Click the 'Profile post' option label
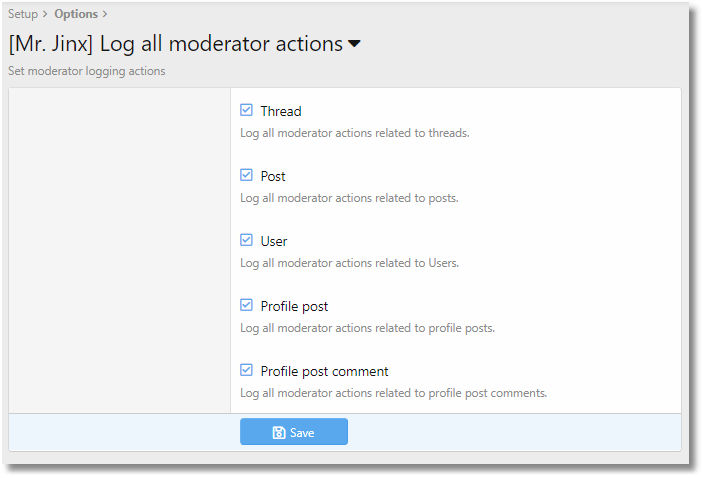Screen dimensions: 703x478 [294, 306]
